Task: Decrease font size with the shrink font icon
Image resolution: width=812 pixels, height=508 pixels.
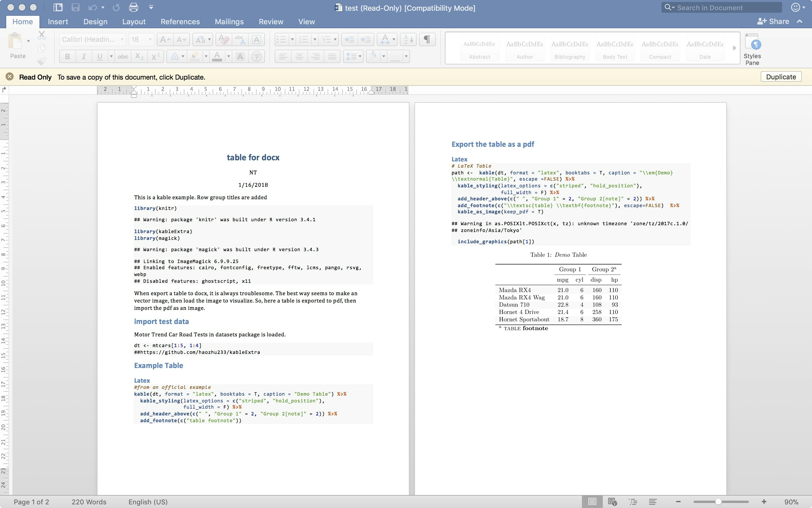Action: coord(182,40)
